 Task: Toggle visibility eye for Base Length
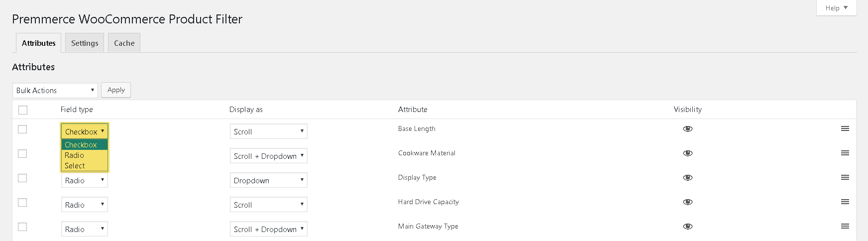(x=688, y=129)
